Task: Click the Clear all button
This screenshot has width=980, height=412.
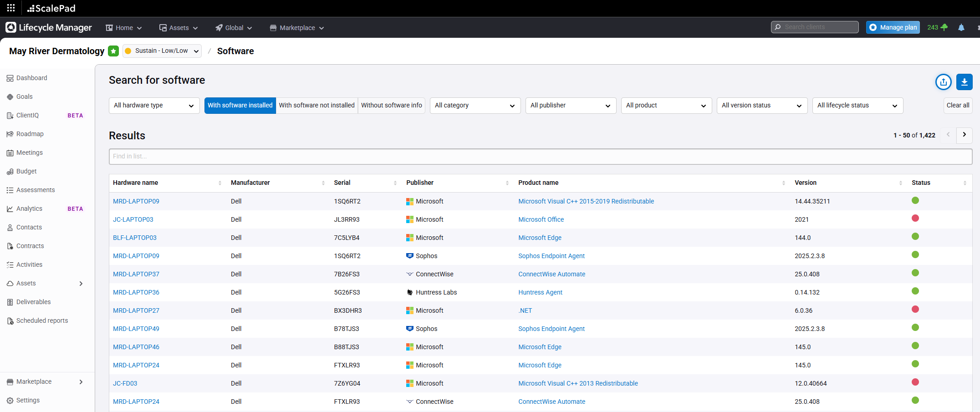Action: coord(958,105)
